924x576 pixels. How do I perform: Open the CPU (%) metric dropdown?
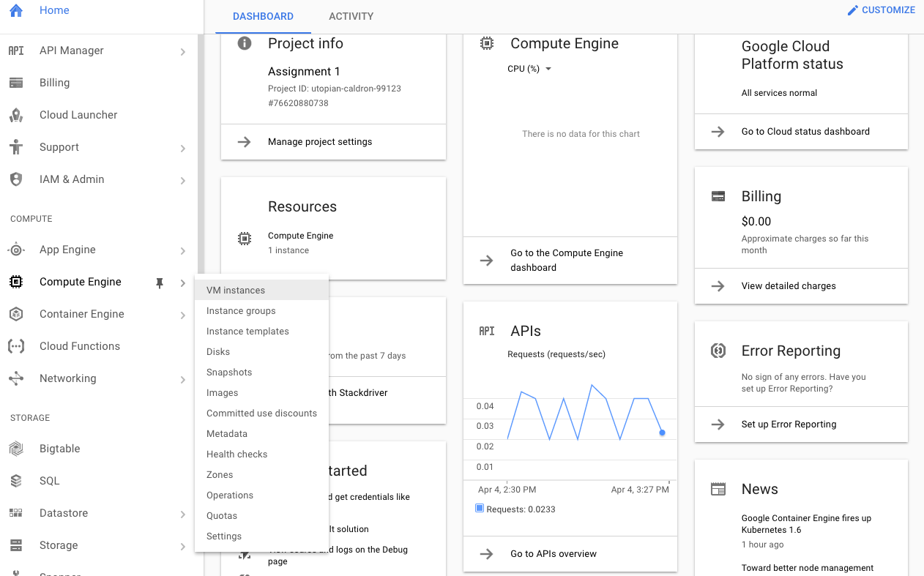[529, 69]
